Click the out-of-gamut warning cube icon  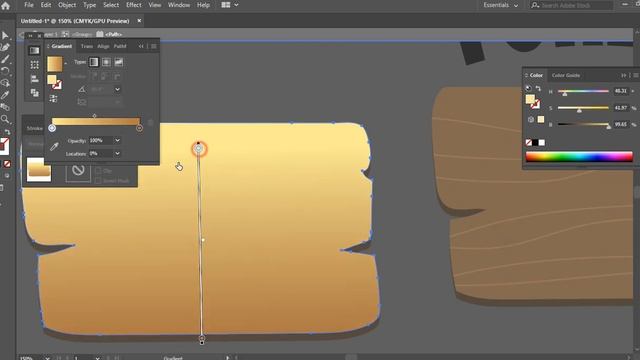point(531,119)
